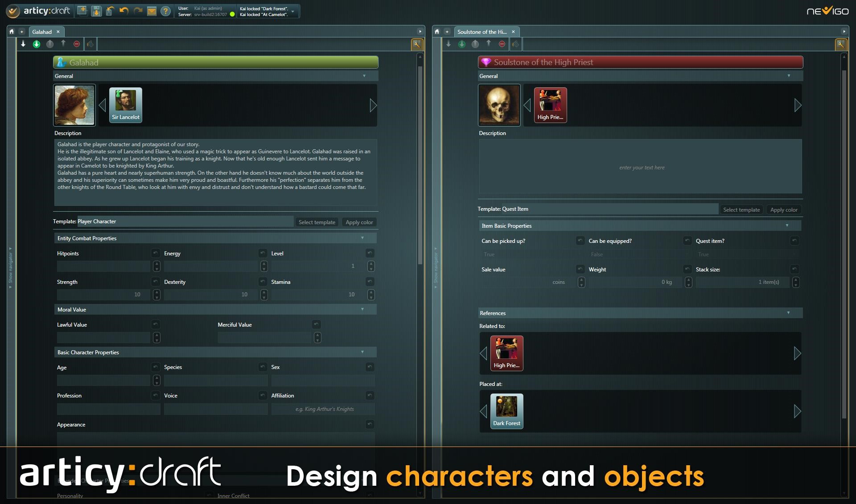Click red remove icon in Soulstone pane toolbar
The image size is (856, 504).
click(x=502, y=44)
